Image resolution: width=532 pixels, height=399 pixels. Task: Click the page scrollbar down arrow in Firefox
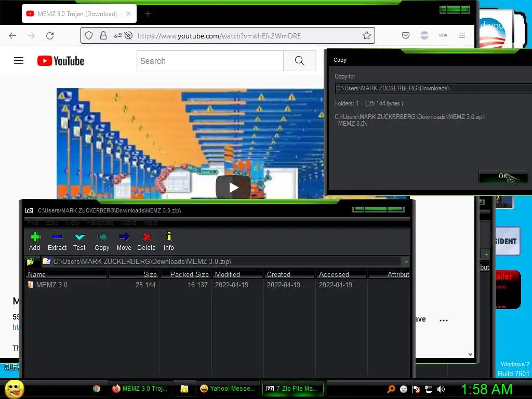(x=470, y=354)
